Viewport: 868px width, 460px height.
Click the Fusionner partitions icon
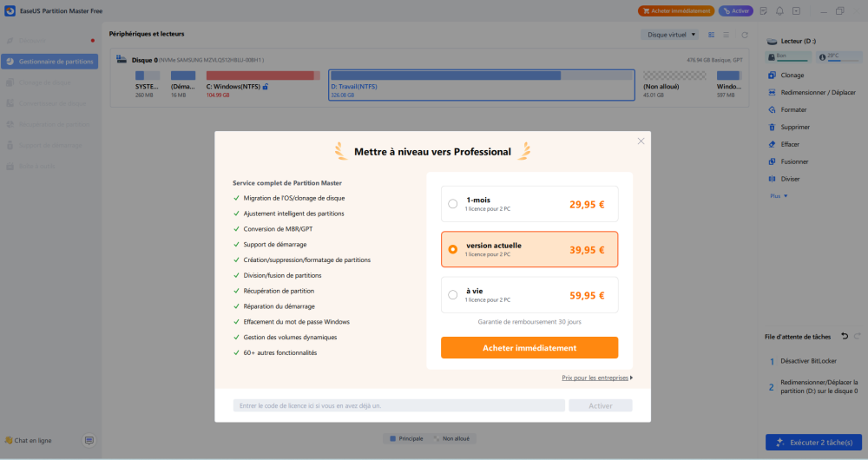(x=772, y=161)
